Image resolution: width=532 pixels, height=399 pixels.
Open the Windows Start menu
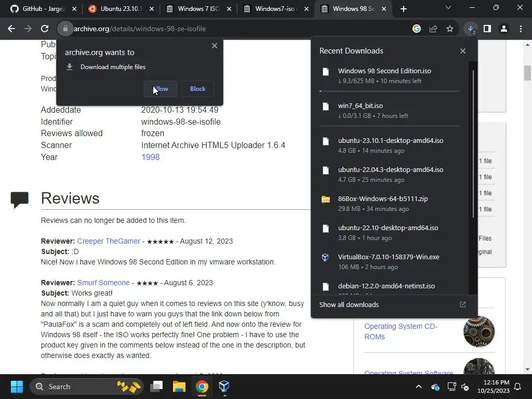pos(17,387)
